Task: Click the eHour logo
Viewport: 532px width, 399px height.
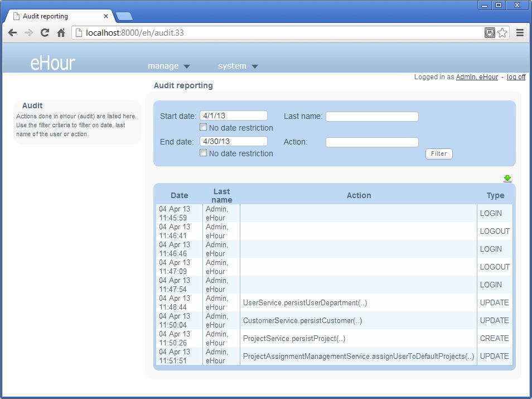Action: click(x=52, y=63)
